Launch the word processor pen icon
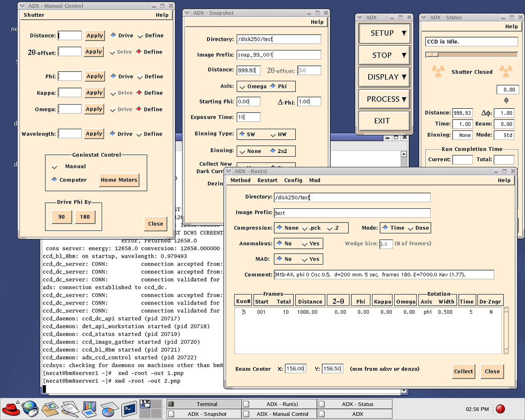This screenshot has height=420, width=525. coord(70,409)
